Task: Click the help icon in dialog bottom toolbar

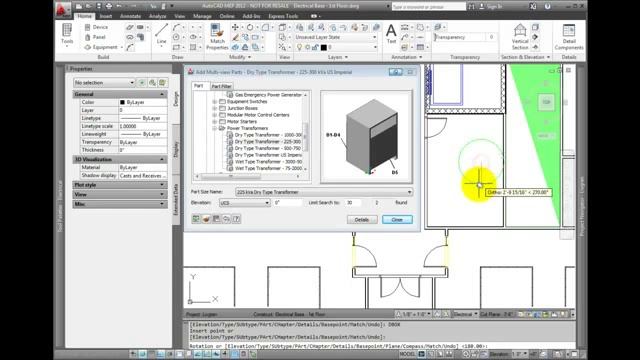Action: click(x=236, y=219)
